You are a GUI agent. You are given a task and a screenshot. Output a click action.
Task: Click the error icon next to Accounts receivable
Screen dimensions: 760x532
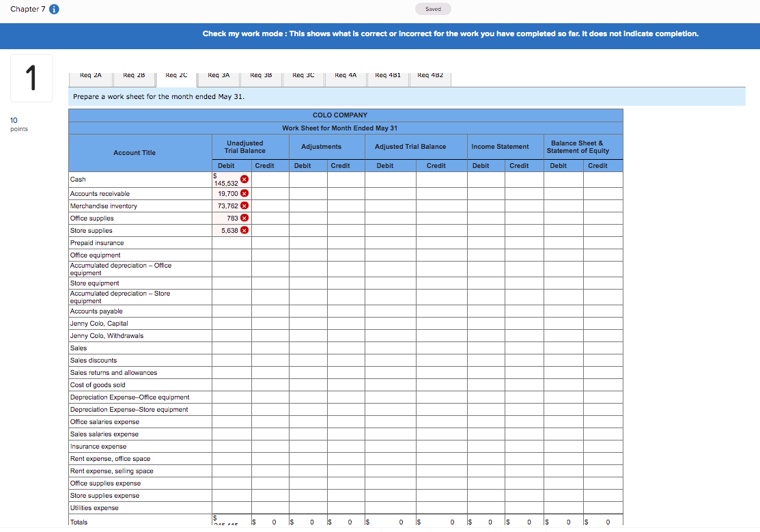244,193
